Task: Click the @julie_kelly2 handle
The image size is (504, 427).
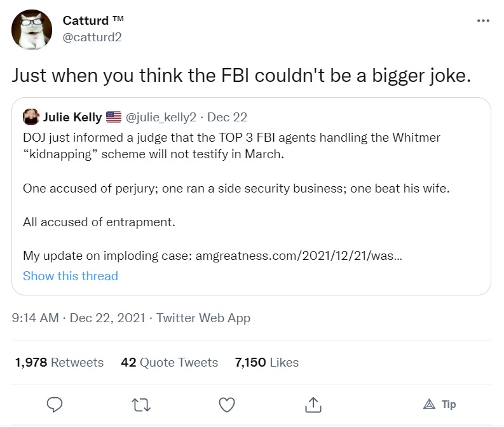Action: click(x=162, y=117)
